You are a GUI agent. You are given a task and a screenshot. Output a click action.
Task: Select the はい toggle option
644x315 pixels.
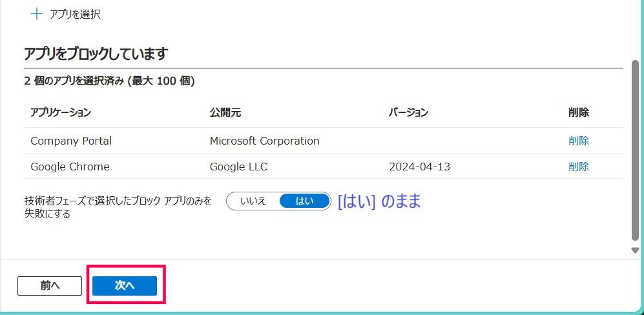[x=304, y=201]
